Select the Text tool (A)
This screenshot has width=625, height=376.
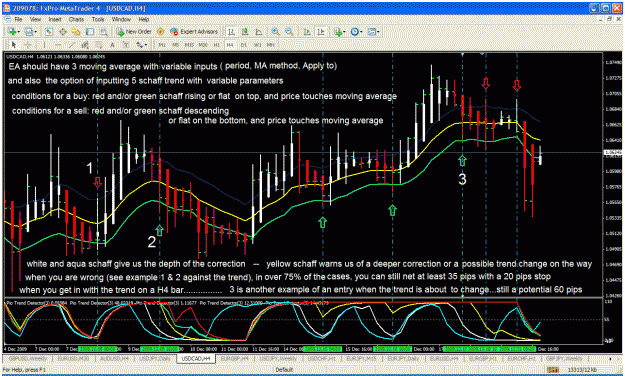[112, 45]
